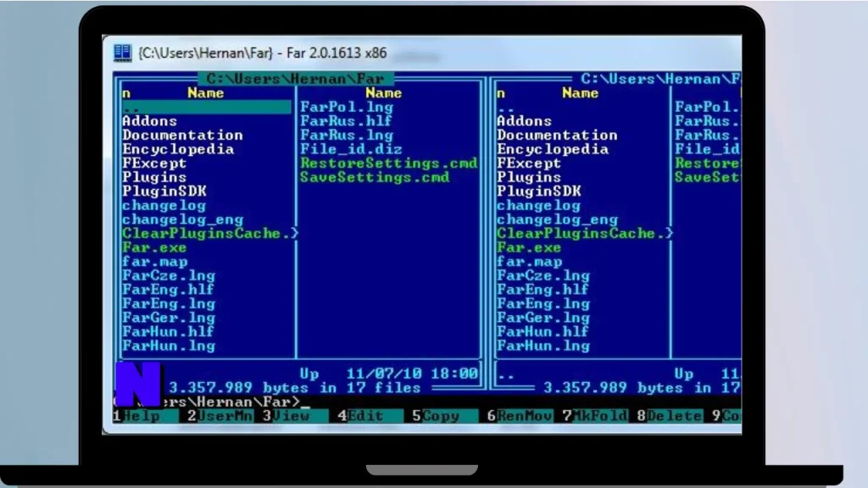
Task: Click the 7 MkFold function key
Action: point(595,415)
